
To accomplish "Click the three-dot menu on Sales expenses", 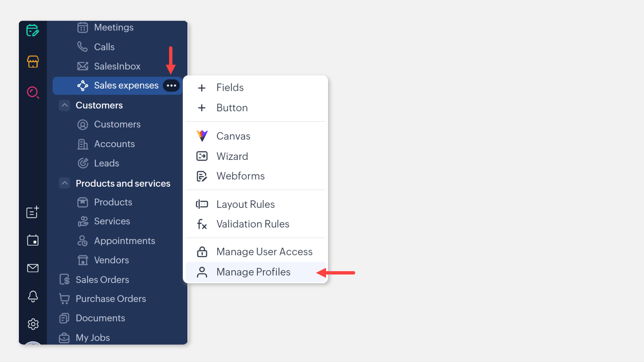I will point(171,85).
